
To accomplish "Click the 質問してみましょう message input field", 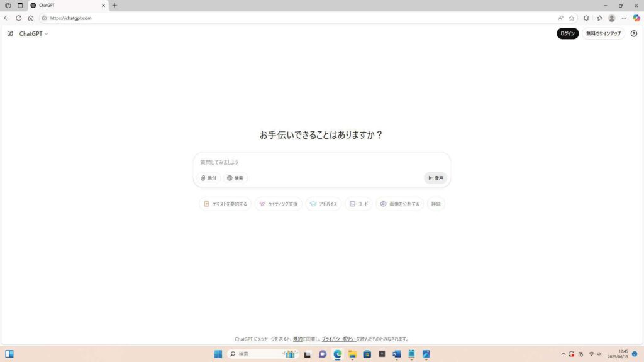I will [x=321, y=162].
